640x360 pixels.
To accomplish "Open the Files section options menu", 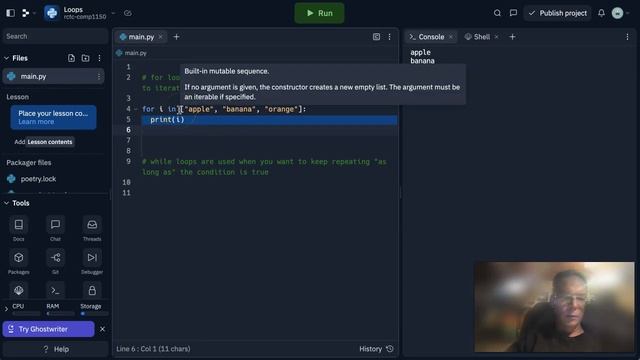I will click(99, 58).
